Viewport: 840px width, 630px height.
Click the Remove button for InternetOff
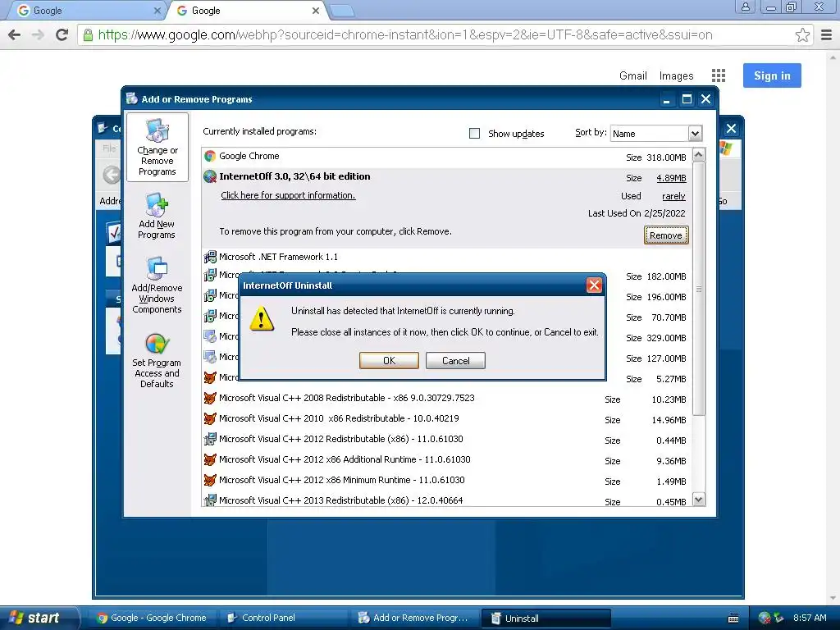point(666,235)
